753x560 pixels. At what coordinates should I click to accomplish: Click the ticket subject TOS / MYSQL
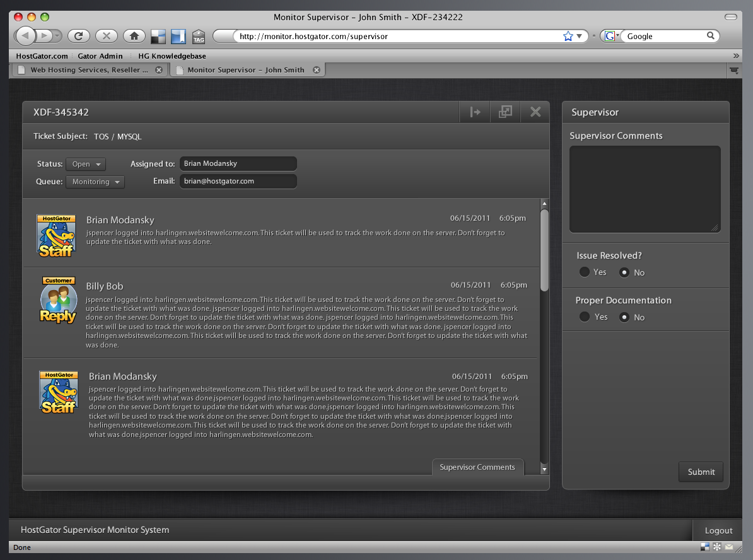(118, 136)
